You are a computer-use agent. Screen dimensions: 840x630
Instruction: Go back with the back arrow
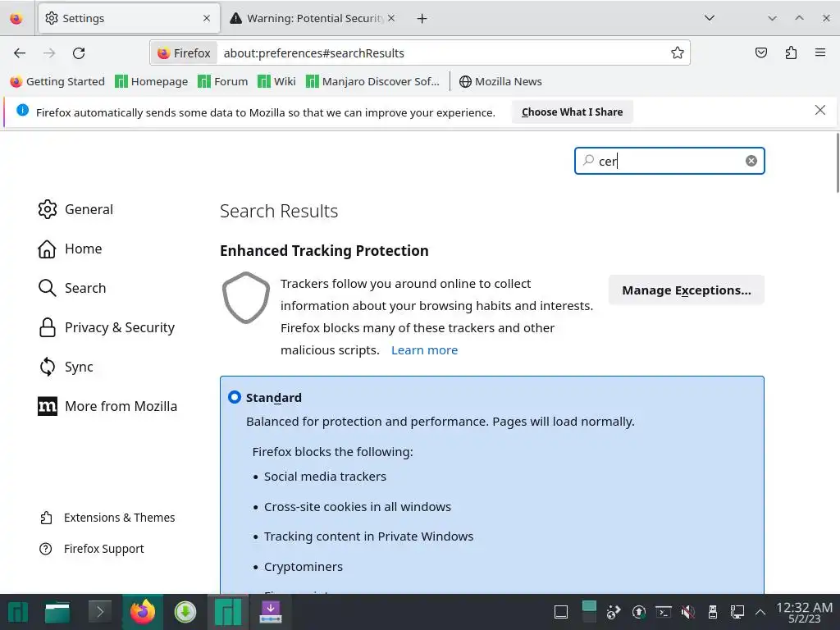click(20, 53)
